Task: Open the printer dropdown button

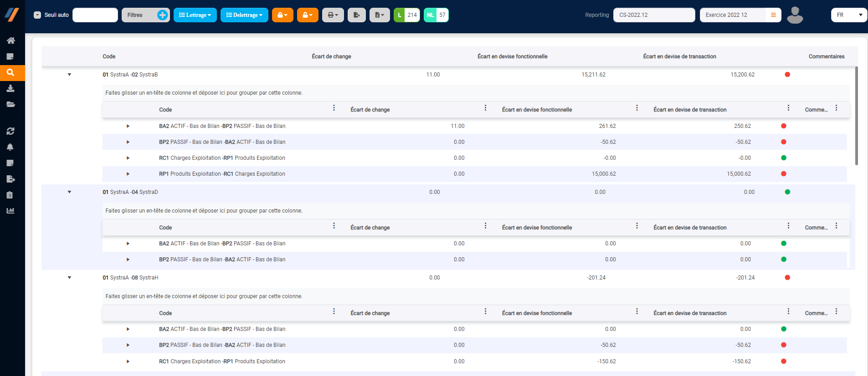Action: [333, 15]
